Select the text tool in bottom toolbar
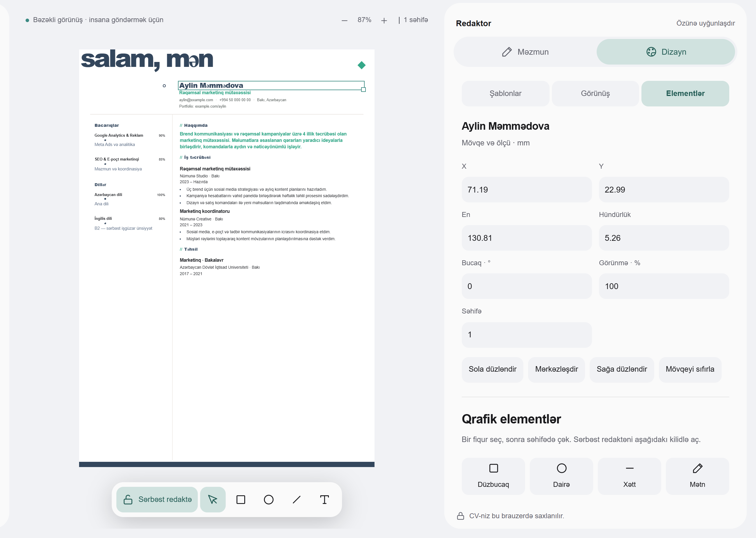 (x=324, y=499)
